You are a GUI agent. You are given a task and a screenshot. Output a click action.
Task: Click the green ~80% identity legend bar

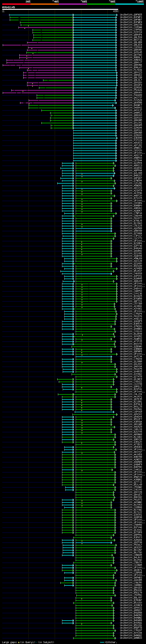(101, 4)
